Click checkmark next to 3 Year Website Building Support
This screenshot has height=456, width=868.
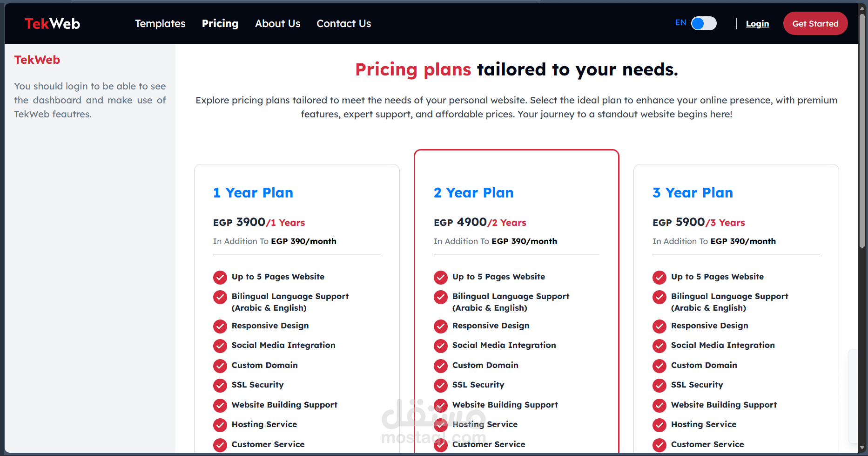pos(659,405)
